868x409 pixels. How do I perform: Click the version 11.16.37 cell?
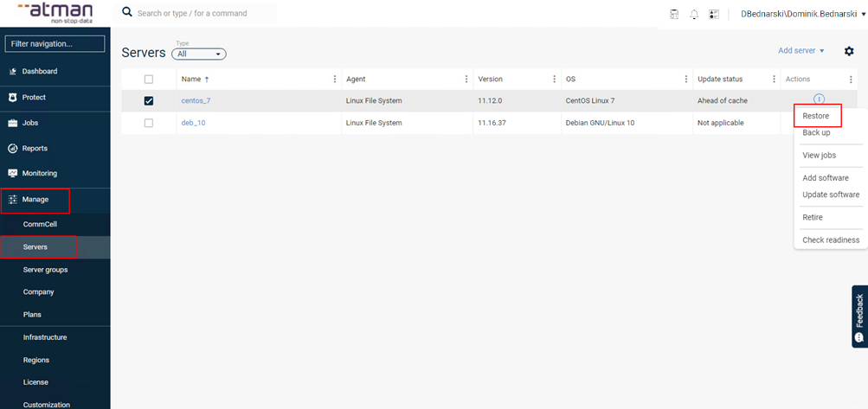pos(492,123)
